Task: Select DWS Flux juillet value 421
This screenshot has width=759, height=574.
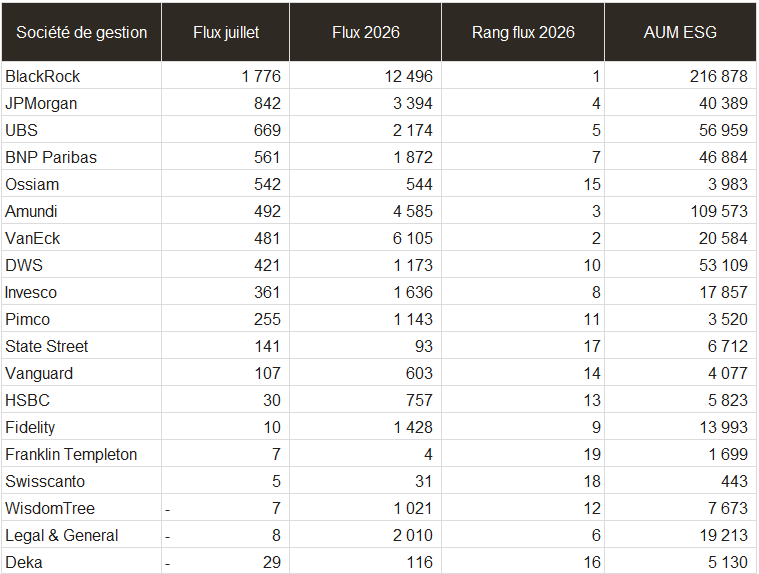Action: (267, 265)
